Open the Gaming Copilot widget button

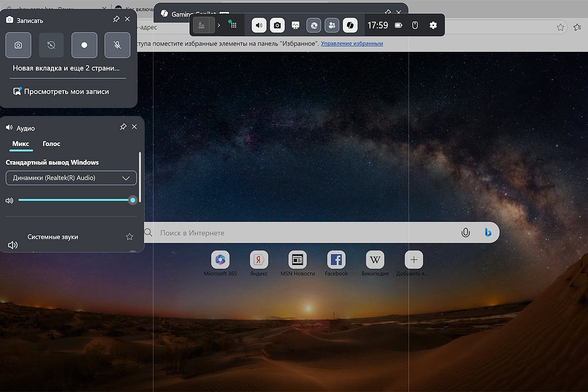[x=350, y=25]
